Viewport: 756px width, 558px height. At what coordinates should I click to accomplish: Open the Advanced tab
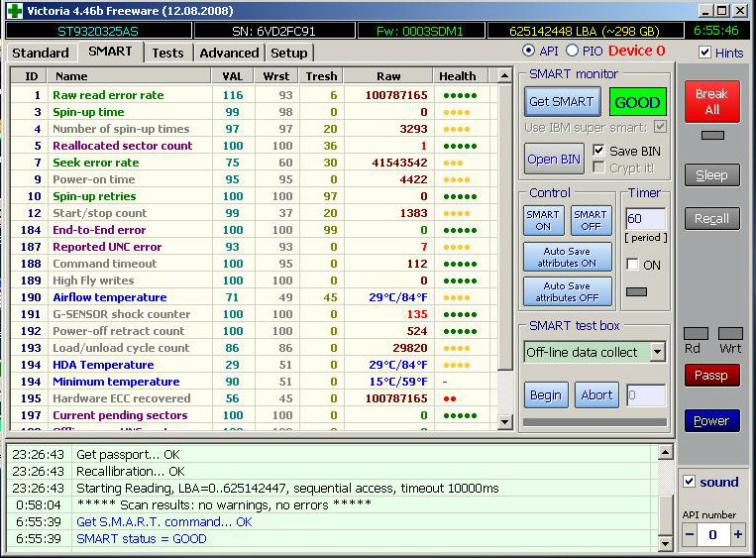tap(229, 53)
